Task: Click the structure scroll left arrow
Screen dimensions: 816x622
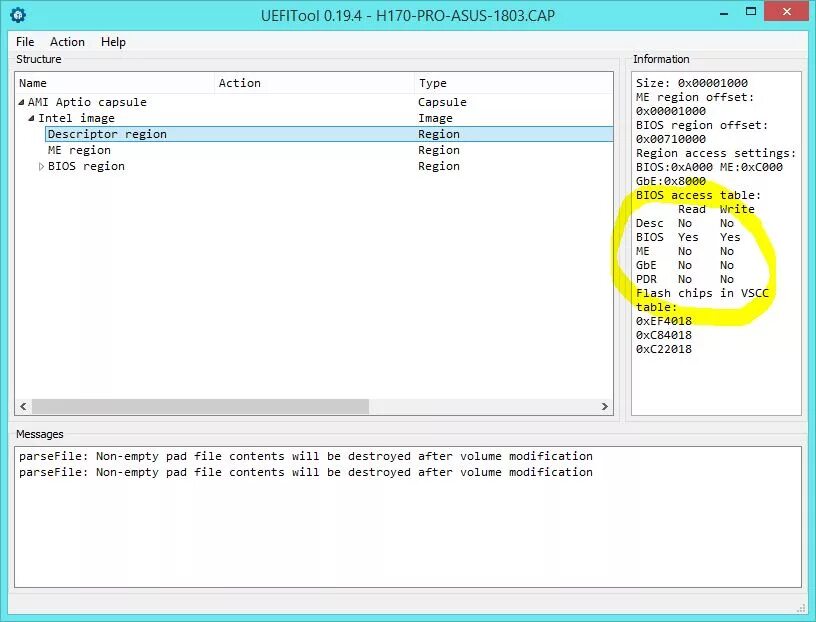Action: 23,407
